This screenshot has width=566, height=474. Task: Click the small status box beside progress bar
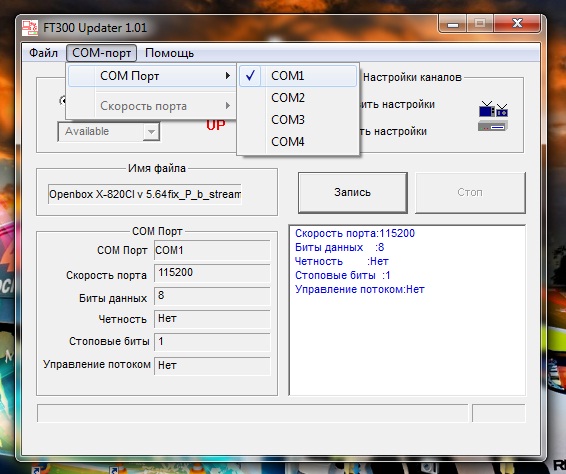[499, 413]
